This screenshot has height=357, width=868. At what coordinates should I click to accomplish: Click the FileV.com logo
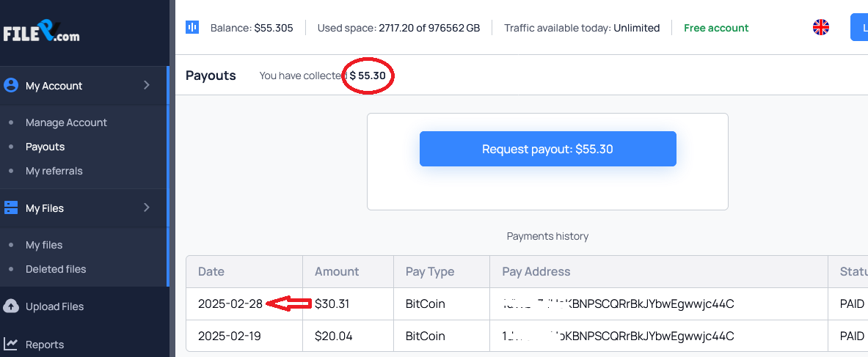coord(42,32)
